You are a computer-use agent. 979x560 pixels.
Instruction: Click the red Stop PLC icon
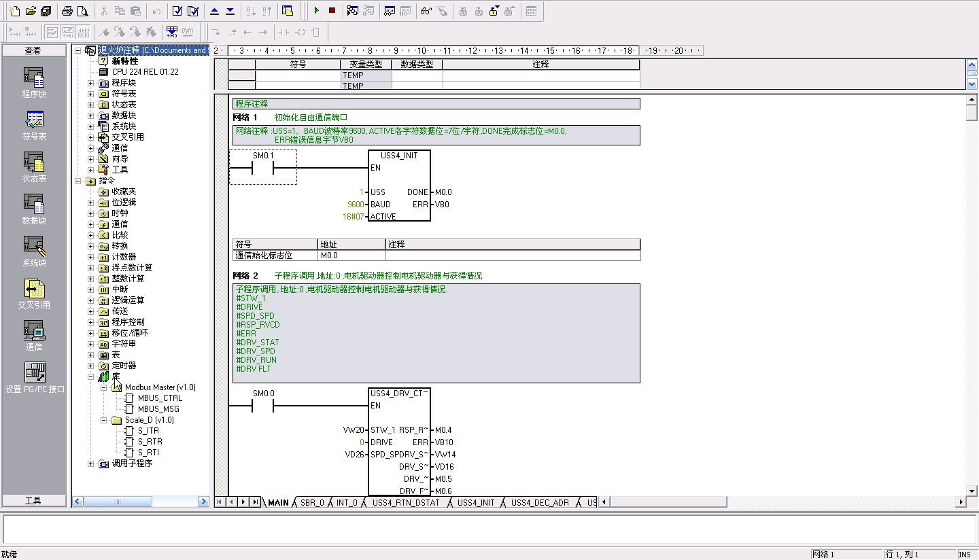(332, 11)
